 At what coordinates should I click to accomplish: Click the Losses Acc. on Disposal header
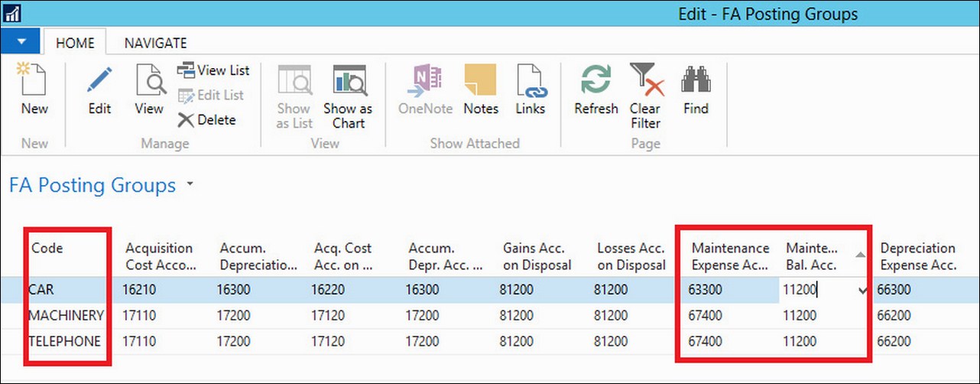point(631,257)
